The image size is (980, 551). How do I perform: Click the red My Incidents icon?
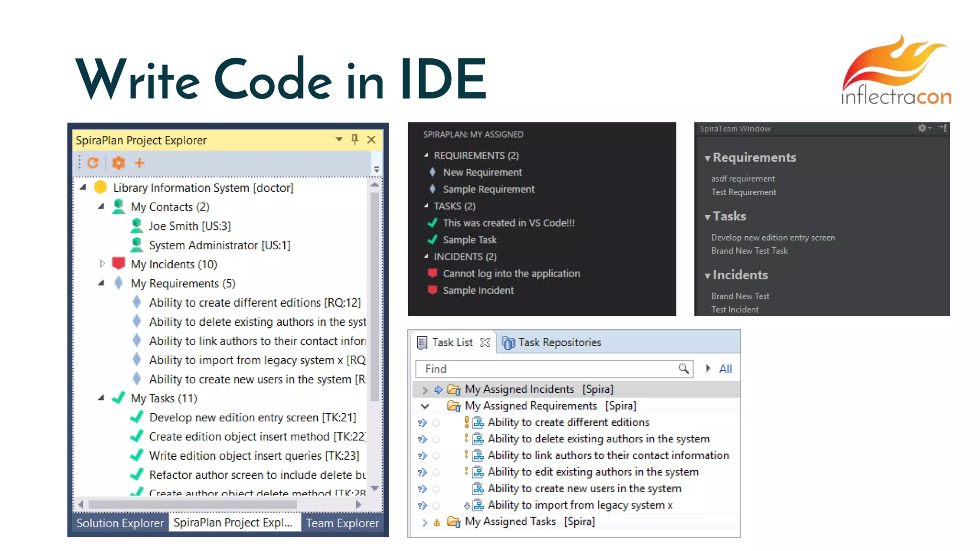(118, 263)
